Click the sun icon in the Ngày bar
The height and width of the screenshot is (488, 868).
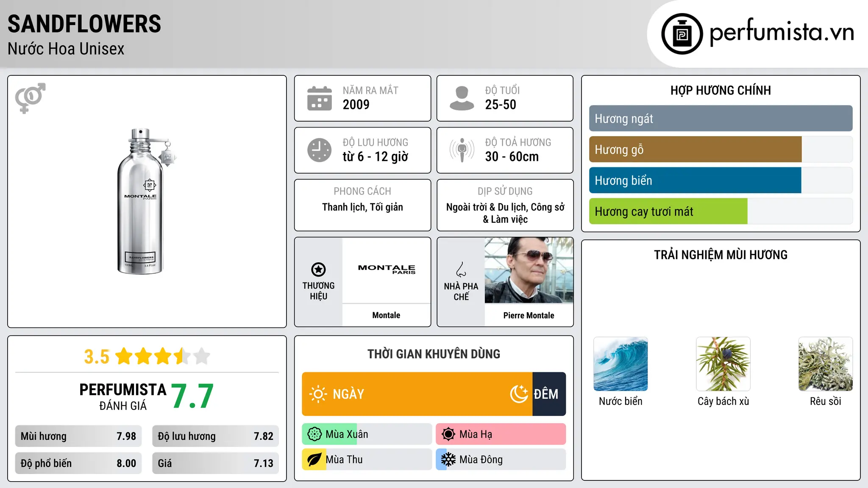tap(318, 394)
